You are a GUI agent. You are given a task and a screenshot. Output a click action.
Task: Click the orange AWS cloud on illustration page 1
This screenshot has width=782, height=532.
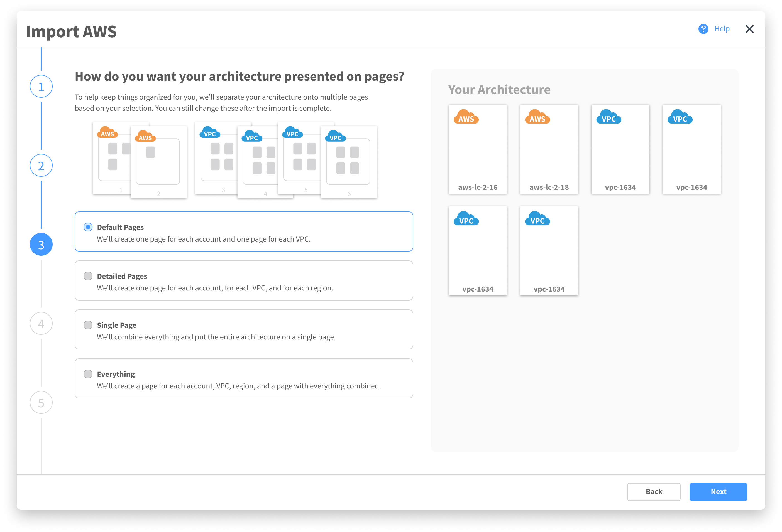click(107, 132)
